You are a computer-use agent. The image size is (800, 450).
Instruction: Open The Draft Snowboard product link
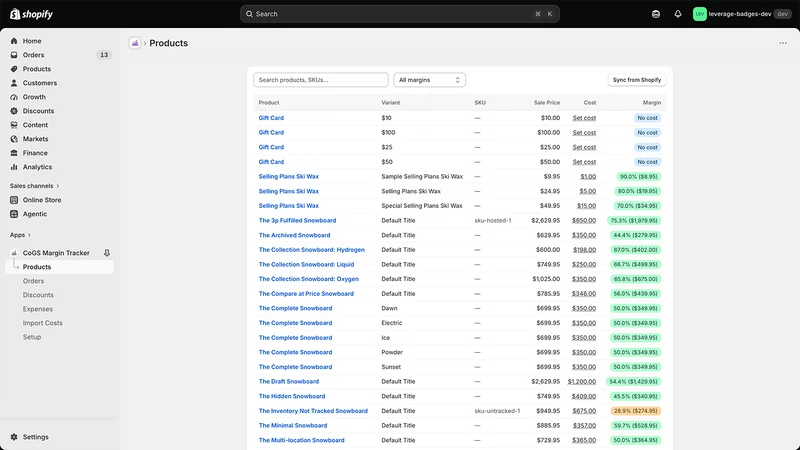289,382
